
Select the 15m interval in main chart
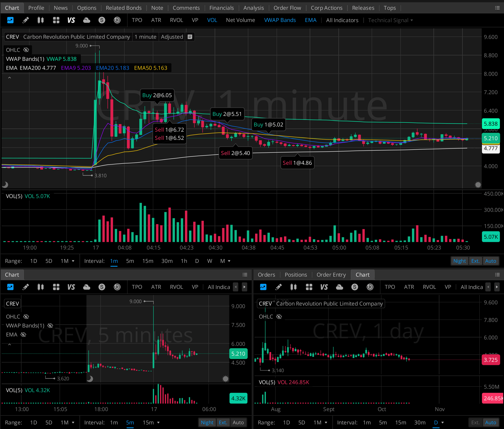point(147,261)
